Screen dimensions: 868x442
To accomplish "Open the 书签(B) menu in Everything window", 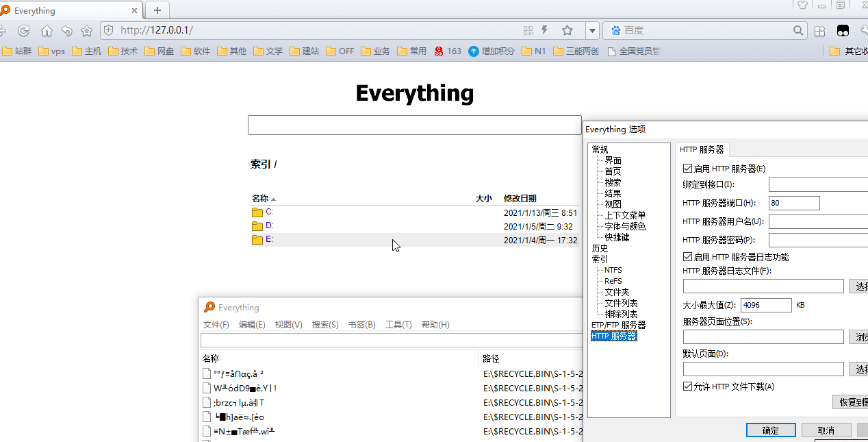I will (x=362, y=325).
